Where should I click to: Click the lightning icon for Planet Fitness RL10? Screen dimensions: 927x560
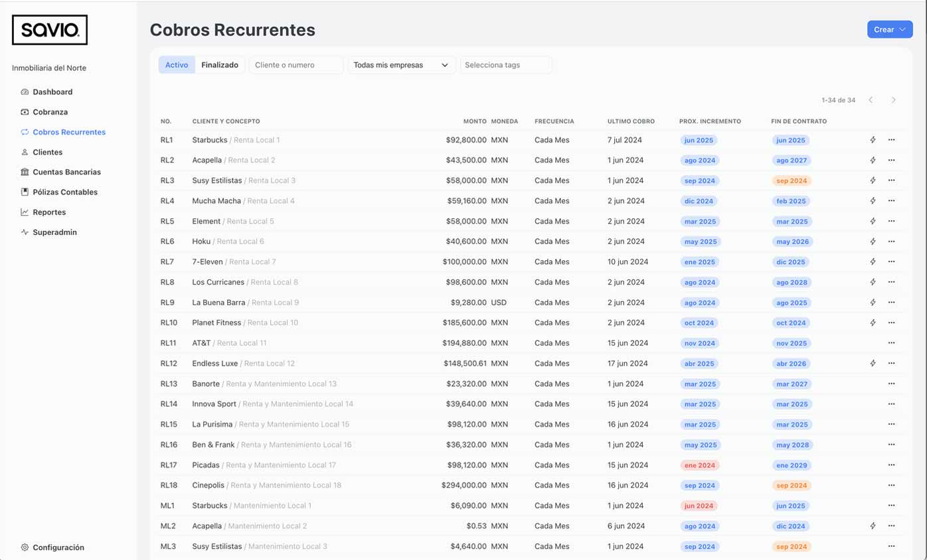coord(873,323)
